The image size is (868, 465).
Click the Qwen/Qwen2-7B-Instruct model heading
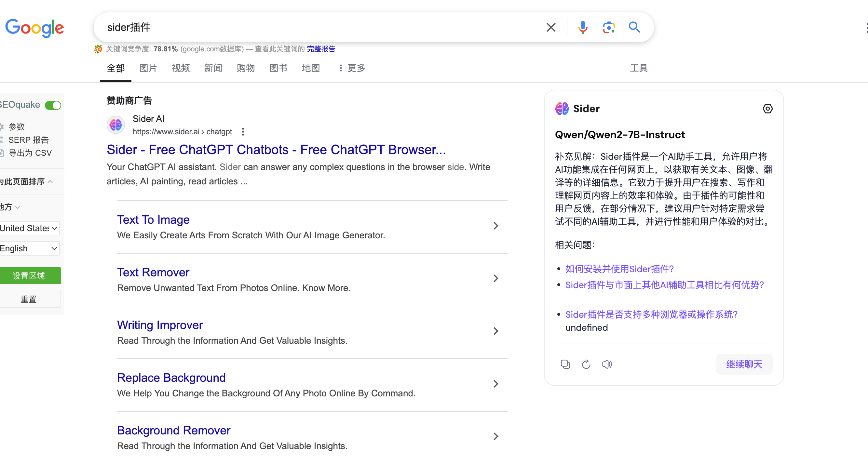620,135
